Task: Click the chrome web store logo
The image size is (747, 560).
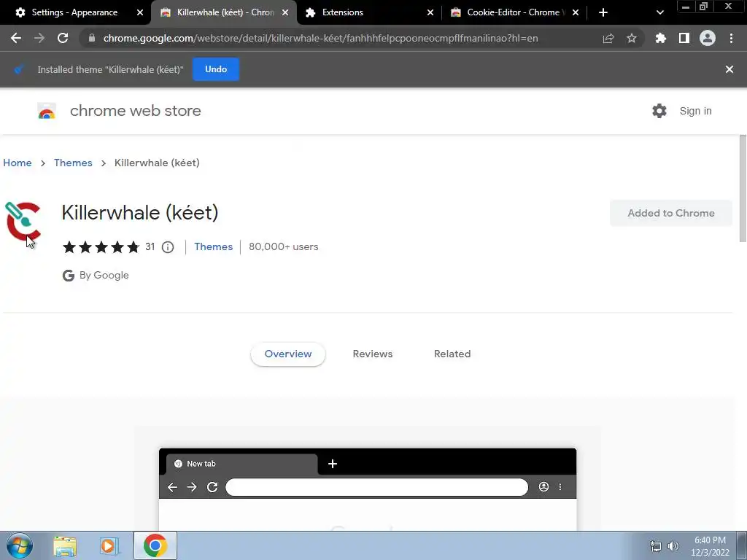Action: coord(47,111)
